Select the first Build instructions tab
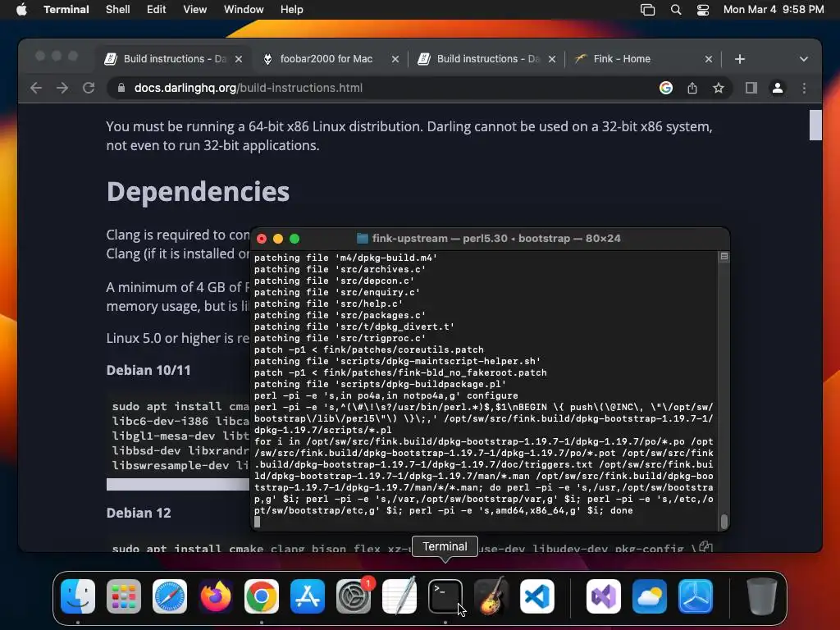Viewport: 840px width, 630px height. (x=175, y=59)
